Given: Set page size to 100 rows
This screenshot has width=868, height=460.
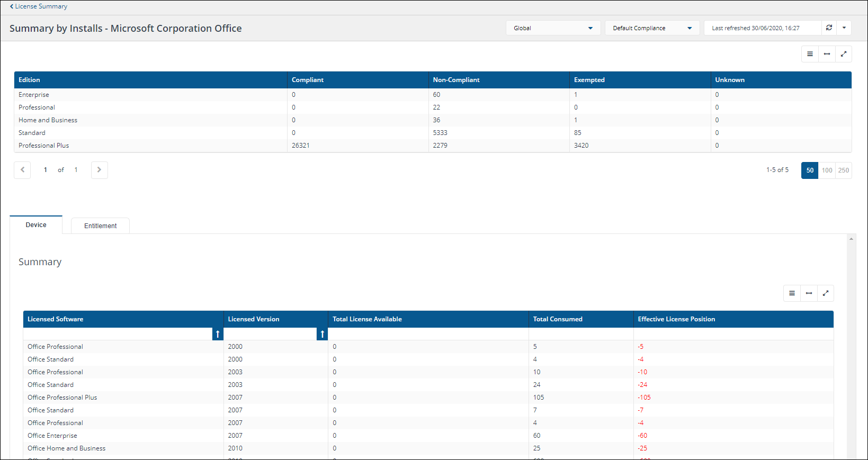Looking at the screenshot, I should click(827, 170).
